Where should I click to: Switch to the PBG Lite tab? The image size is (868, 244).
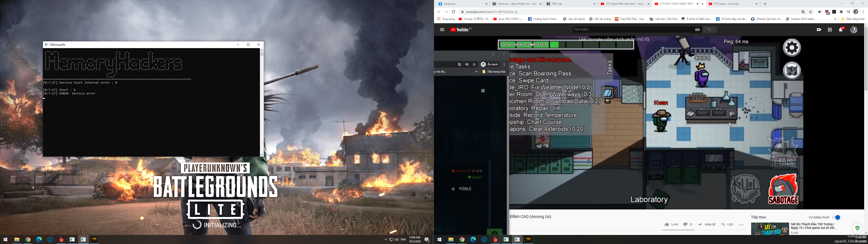click(571, 4)
